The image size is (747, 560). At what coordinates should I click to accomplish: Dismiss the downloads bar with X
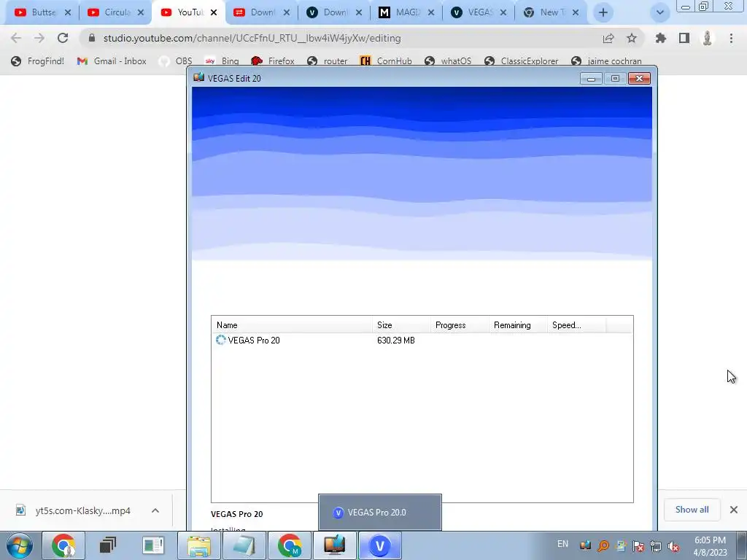(734, 510)
